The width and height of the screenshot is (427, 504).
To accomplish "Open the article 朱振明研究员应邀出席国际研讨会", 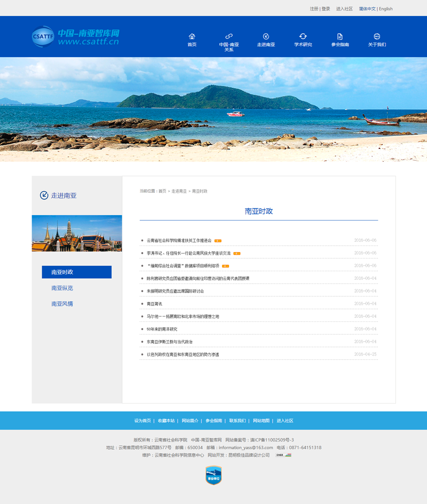I will click(x=176, y=291).
